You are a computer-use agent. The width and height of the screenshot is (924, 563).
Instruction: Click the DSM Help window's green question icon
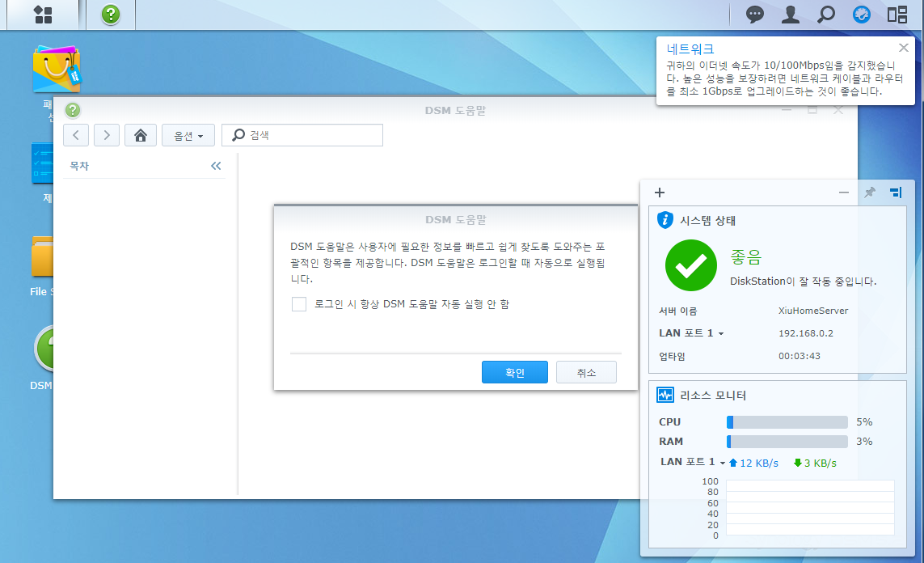[x=73, y=110]
